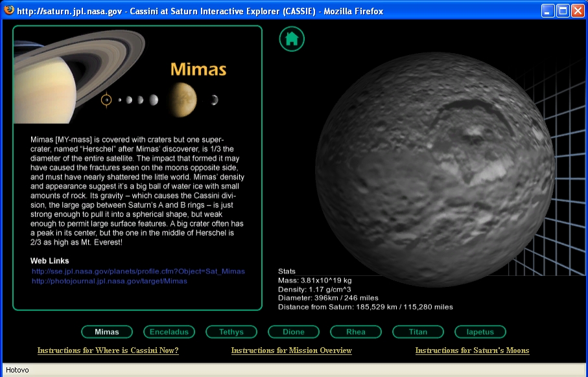
Task: Click the Firefox icon in the title bar
Action: pos(9,10)
